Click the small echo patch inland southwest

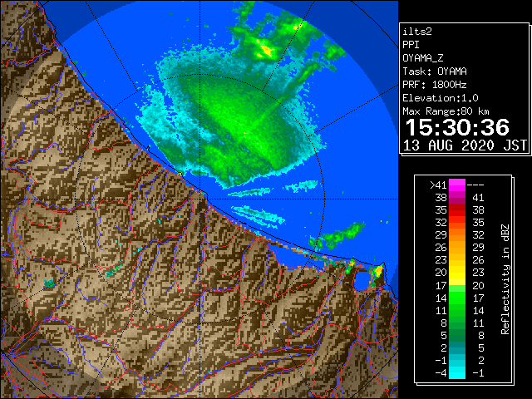(x=49, y=283)
